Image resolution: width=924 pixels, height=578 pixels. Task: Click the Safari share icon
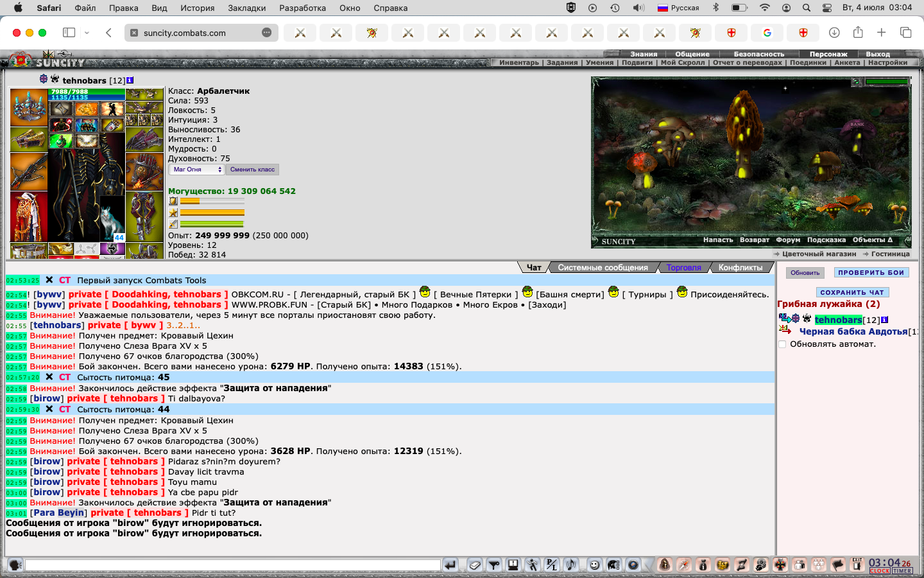858,32
